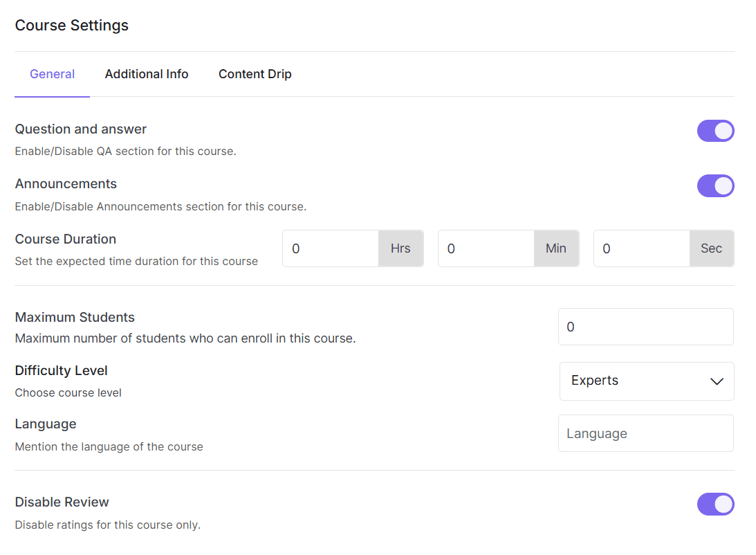Click the Difficulty Level chevron arrow
This screenshot has width=756, height=555.
click(x=717, y=381)
